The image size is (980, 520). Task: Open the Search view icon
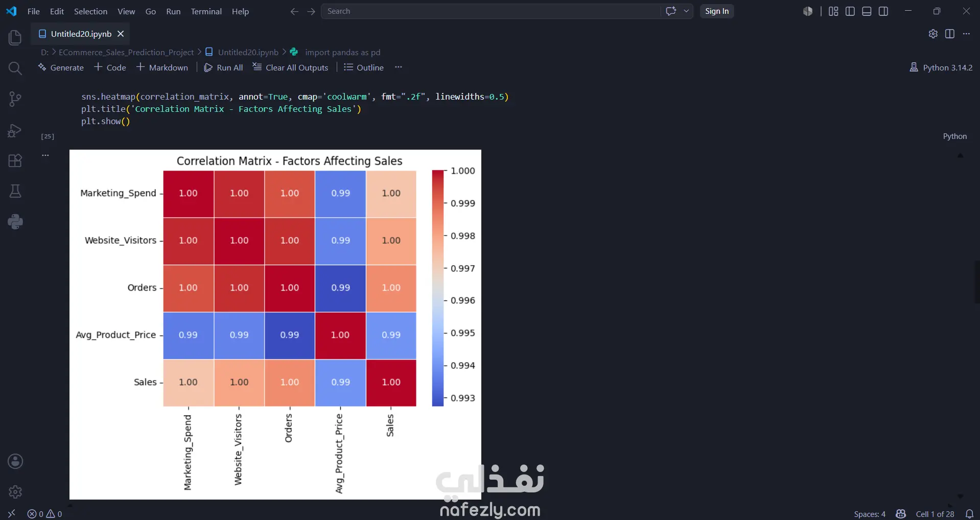click(x=15, y=68)
